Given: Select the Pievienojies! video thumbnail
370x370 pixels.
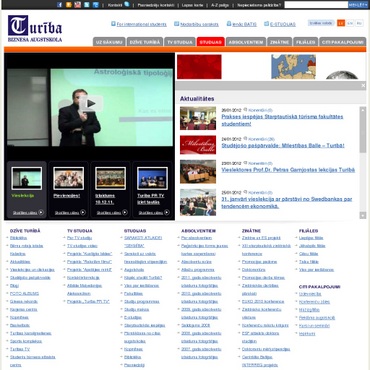Looking at the screenshot, I should click(69, 178).
